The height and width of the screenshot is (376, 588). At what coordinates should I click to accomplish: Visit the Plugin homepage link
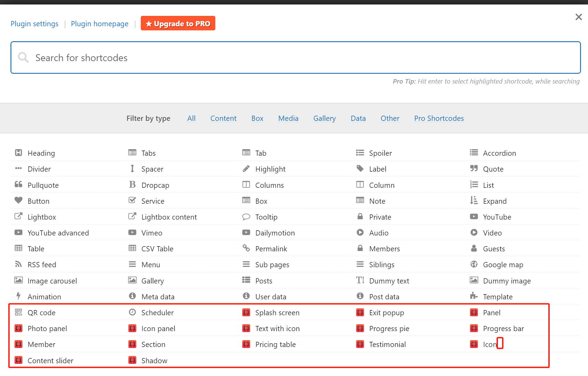(99, 24)
